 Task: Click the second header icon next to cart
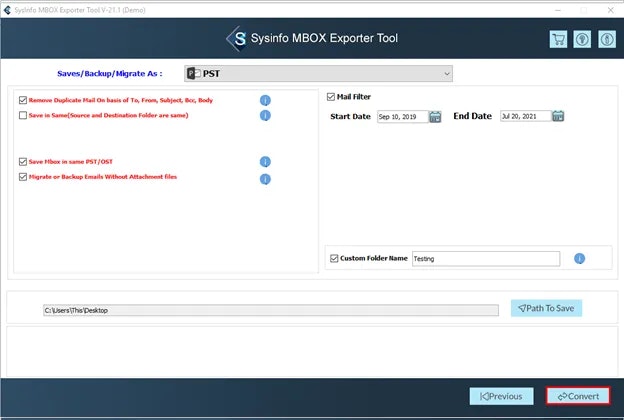coord(582,39)
